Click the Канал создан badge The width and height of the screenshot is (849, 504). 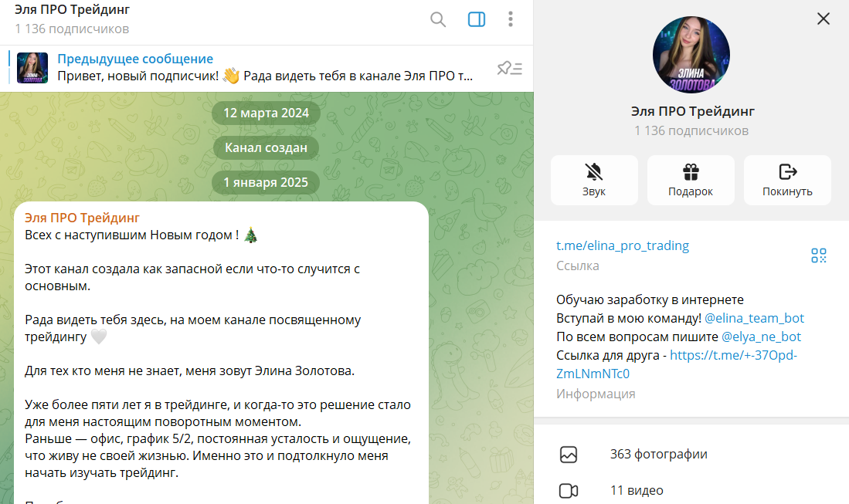point(266,147)
